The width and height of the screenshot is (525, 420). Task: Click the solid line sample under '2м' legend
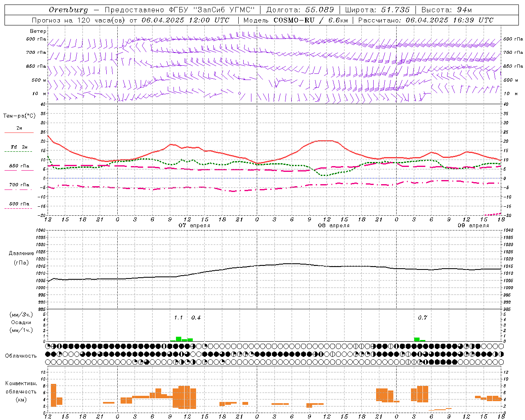click(x=19, y=133)
